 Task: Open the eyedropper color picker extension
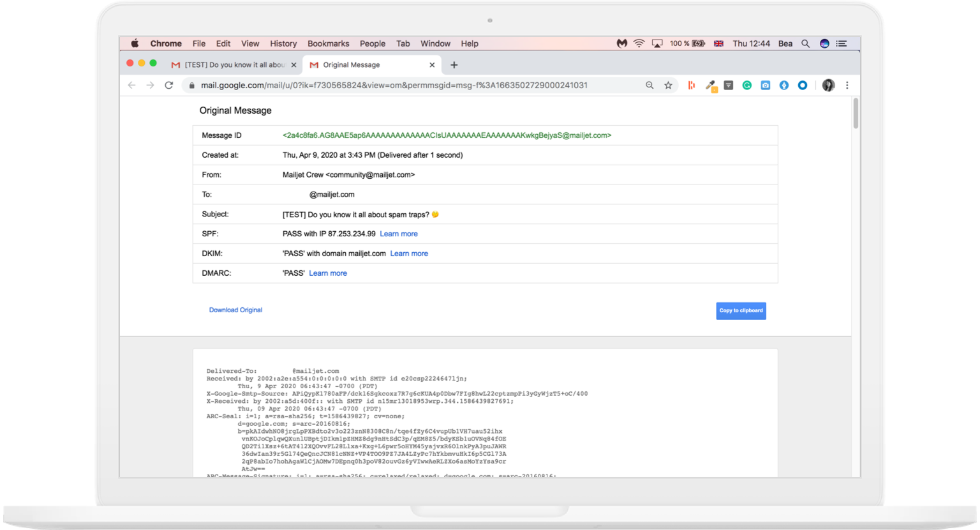pyautogui.click(x=711, y=86)
